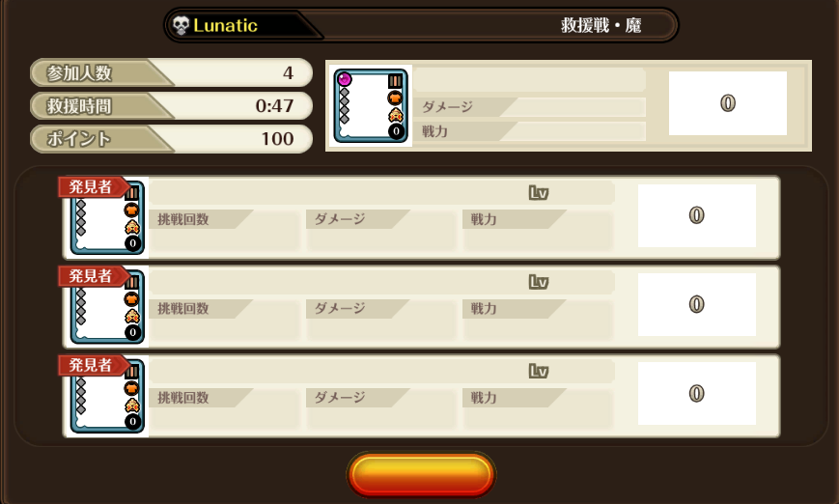This screenshot has width=839, height=504.
Task: Click the 参加人数 participant count row
Action: click(x=171, y=72)
